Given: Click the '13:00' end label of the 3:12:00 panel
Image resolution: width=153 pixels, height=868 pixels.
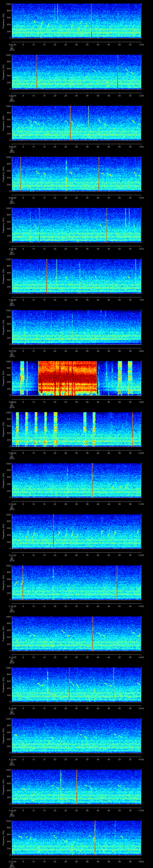Looking at the screenshot, I should 141,606.
